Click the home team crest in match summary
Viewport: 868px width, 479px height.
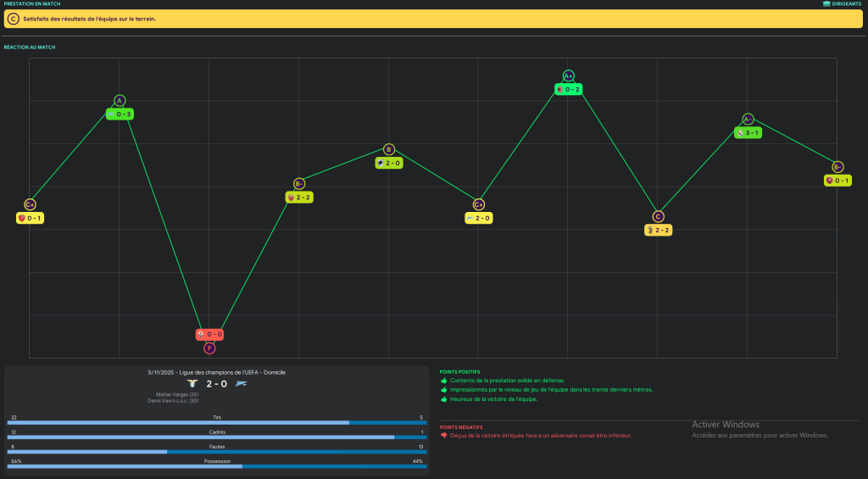tap(192, 384)
